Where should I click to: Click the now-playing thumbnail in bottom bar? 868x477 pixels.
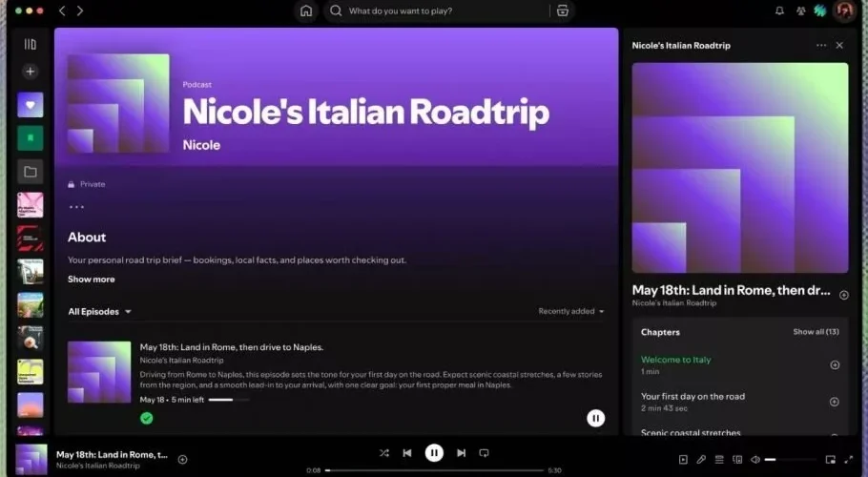point(31,459)
